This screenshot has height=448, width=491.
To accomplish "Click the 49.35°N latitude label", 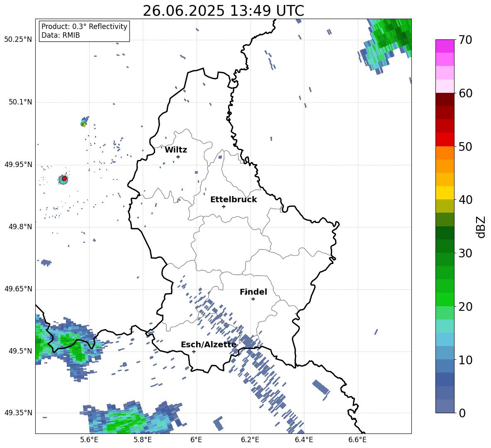I will point(18,413).
